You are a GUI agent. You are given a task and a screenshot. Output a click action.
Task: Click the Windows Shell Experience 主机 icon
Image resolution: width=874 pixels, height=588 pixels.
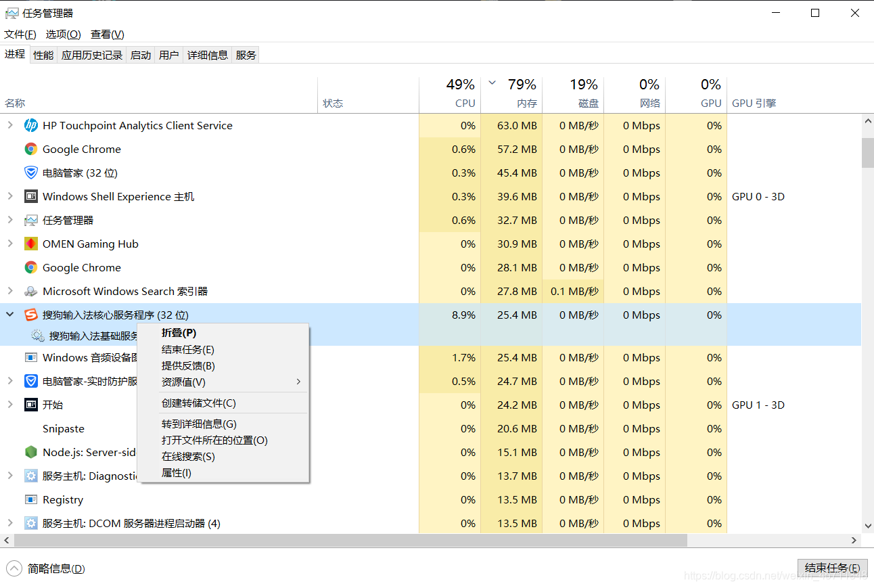(30, 196)
